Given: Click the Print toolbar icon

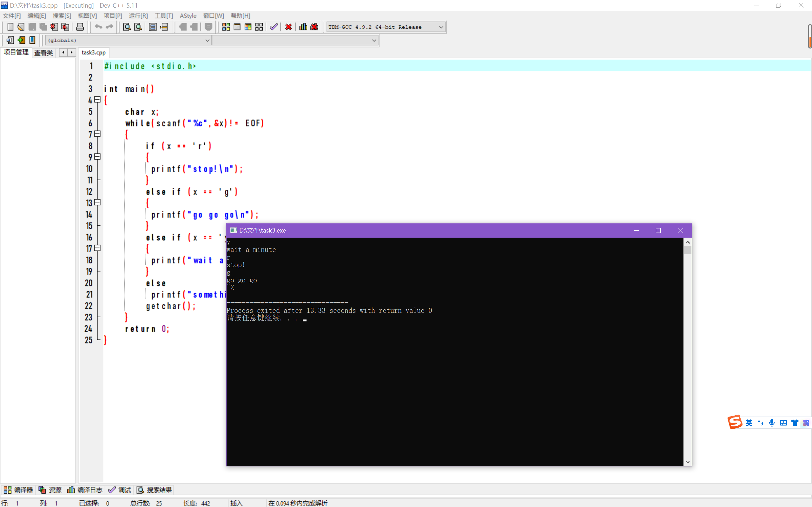Looking at the screenshot, I should [80, 27].
